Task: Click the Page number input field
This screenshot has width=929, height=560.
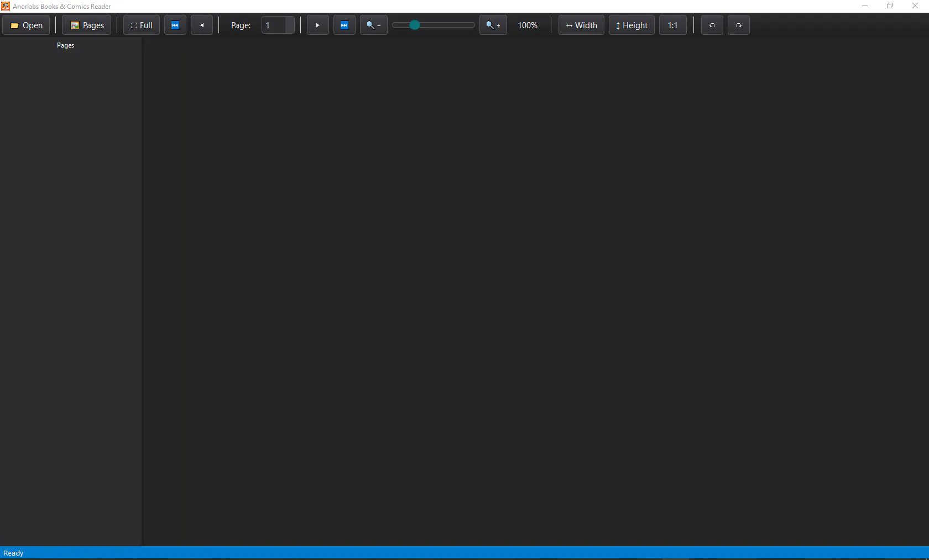Action: point(278,25)
